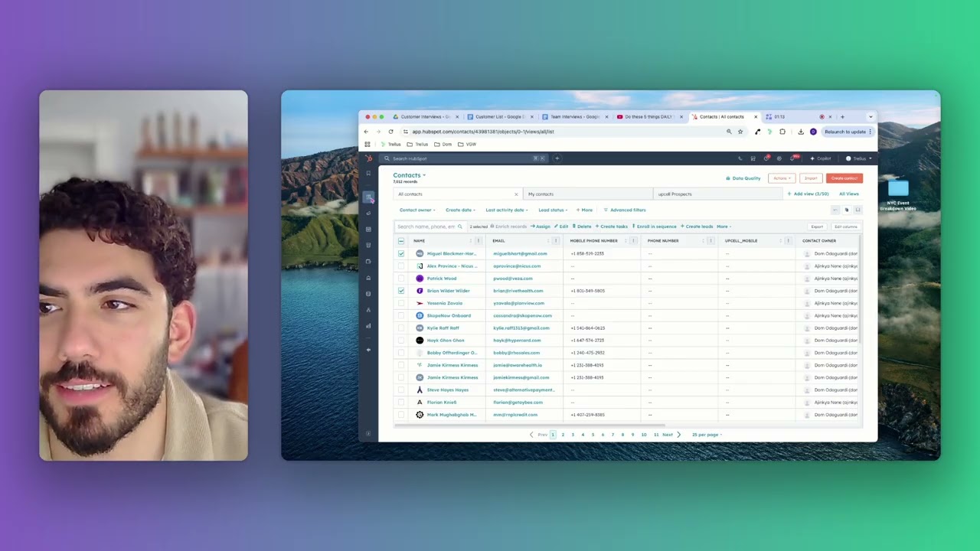Image resolution: width=980 pixels, height=551 pixels.
Task: Open Kylie Raff Raff contact record
Action: (x=443, y=328)
